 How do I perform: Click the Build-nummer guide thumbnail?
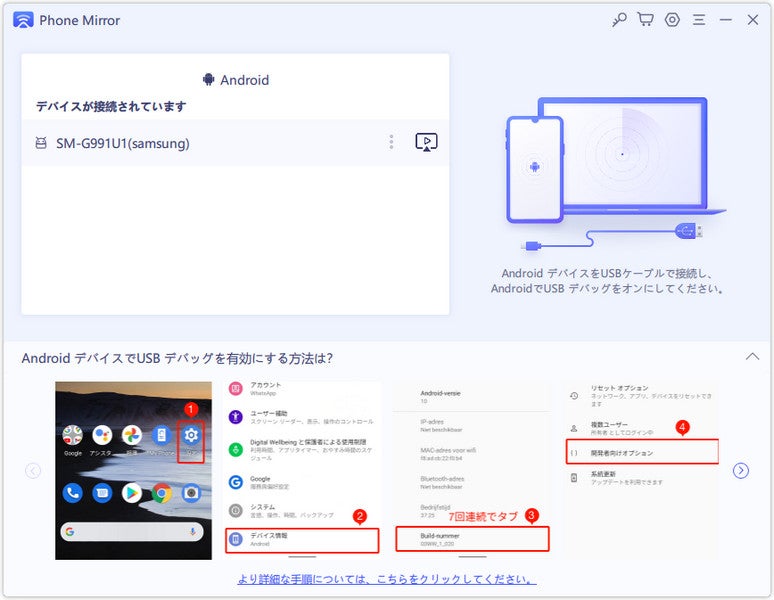click(x=472, y=470)
